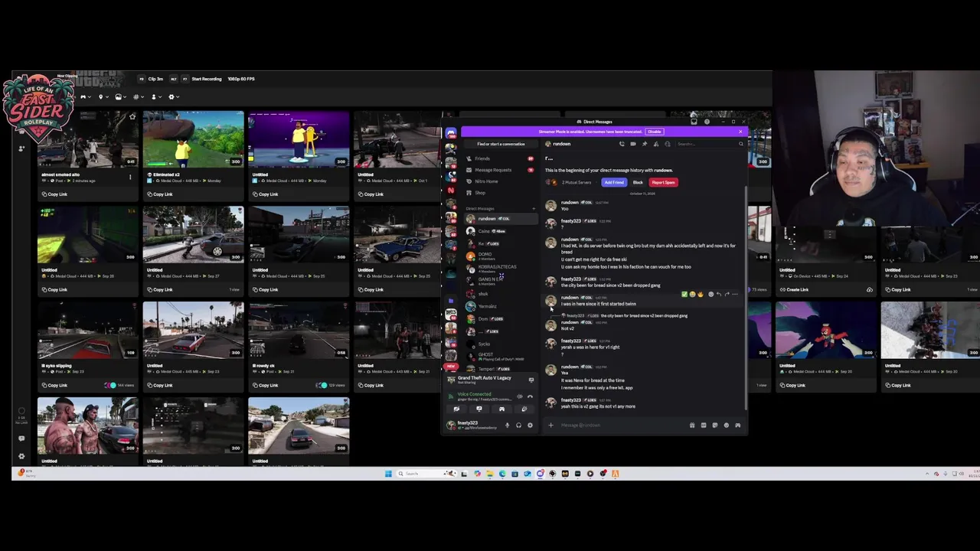
Task: Open Windows Start button
Action: (388, 474)
